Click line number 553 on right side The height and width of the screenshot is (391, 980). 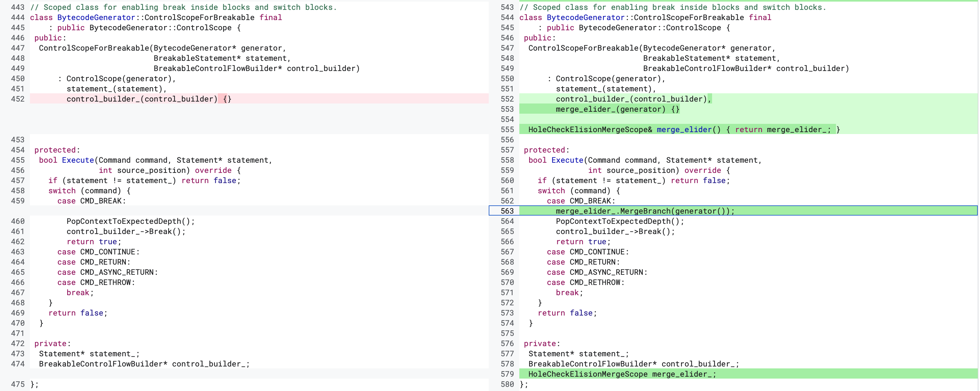[507, 109]
